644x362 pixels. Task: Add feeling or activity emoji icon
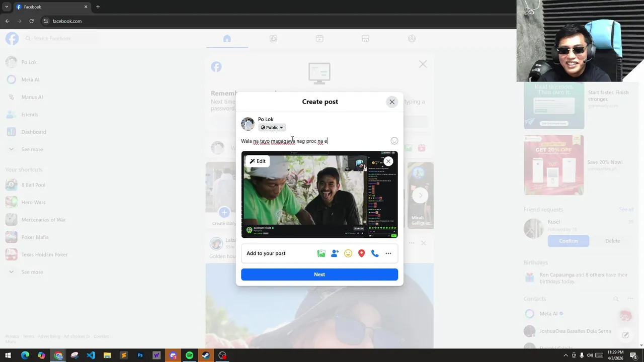tap(348, 253)
